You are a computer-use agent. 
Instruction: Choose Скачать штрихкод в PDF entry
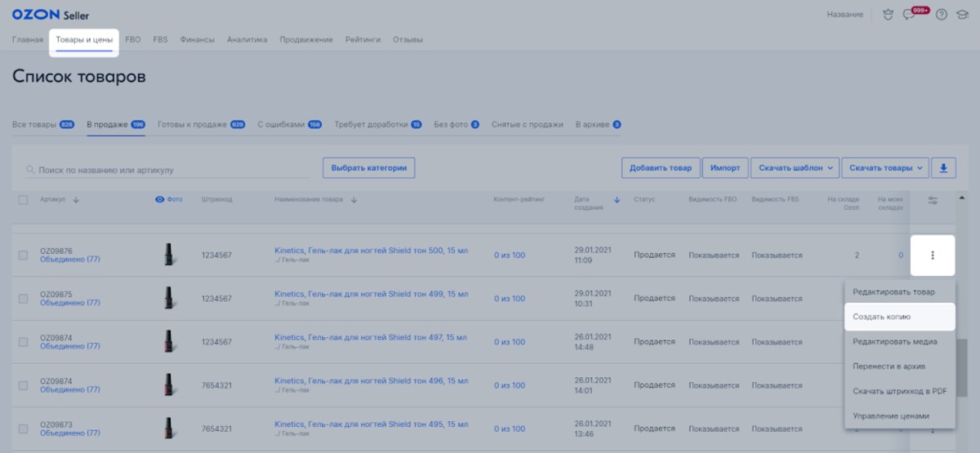899,391
